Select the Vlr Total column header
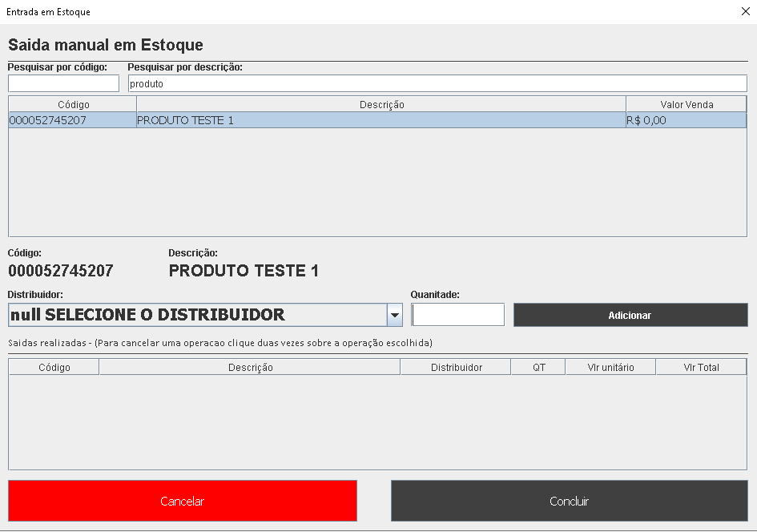The height and width of the screenshot is (532, 757). pos(701,368)
